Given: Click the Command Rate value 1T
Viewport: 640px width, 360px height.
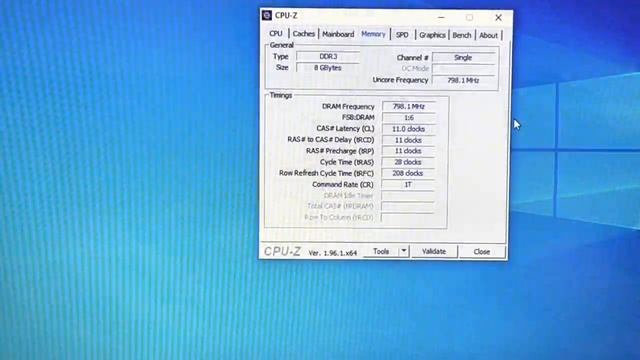Looking at the screenshot, I should click(409, 184).
